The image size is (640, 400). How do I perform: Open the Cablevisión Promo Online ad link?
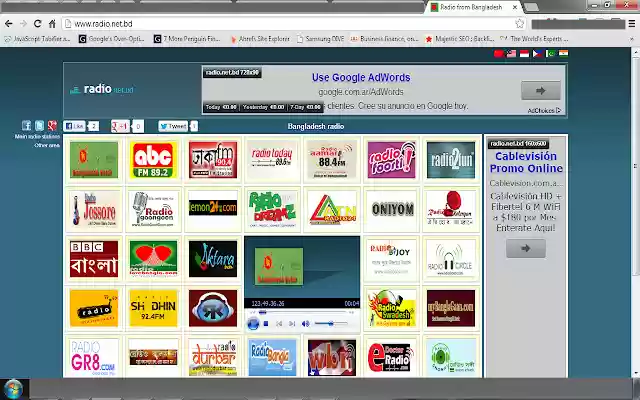(526, 162)
